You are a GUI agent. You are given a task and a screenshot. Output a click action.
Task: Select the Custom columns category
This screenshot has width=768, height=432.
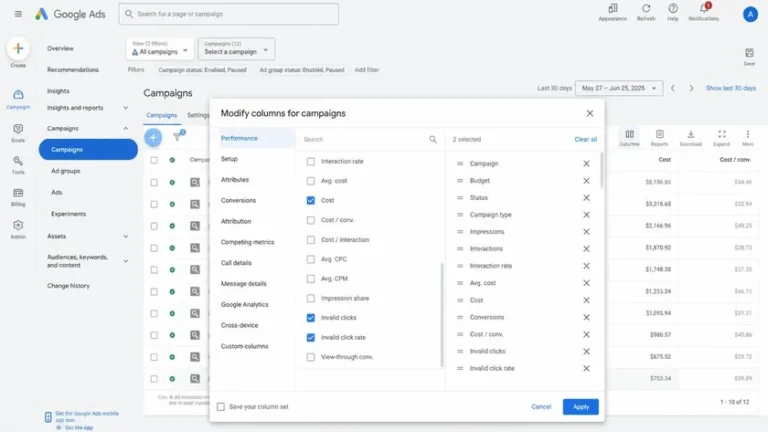pyautogui.click(x=245, y=346)
